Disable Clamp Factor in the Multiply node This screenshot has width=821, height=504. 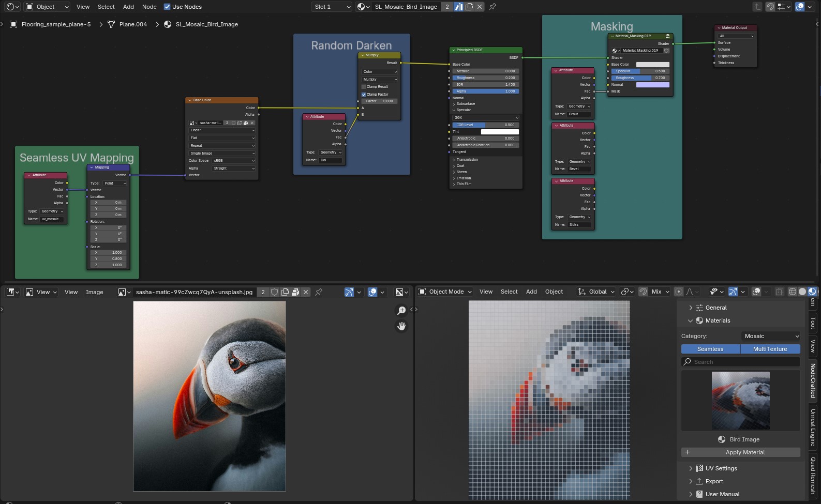click(364, 95)
